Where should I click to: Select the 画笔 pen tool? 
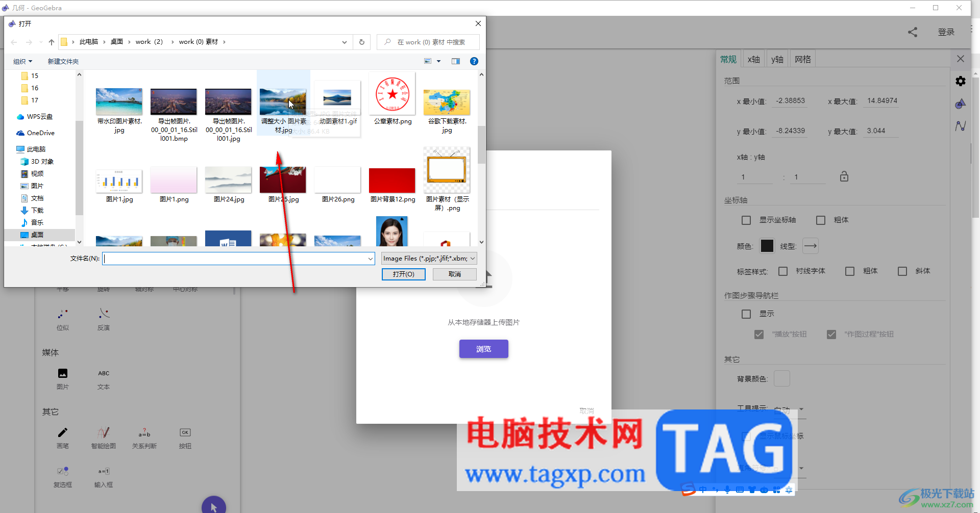tap(63, 433)
